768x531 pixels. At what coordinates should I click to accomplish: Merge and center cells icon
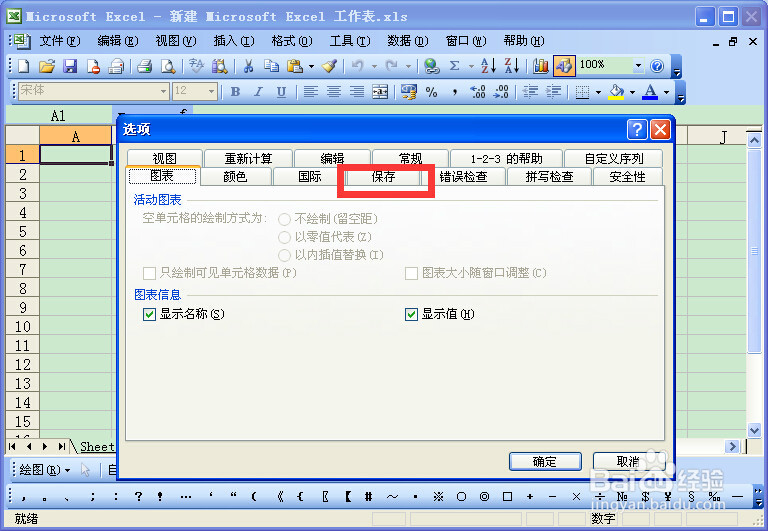(380, 92)
